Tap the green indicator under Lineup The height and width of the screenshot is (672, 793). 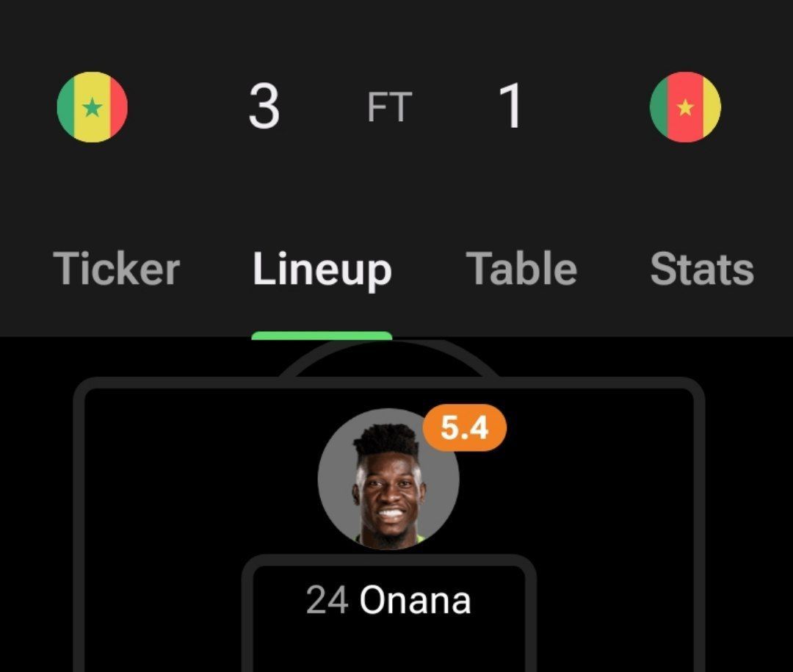(322, 336)
